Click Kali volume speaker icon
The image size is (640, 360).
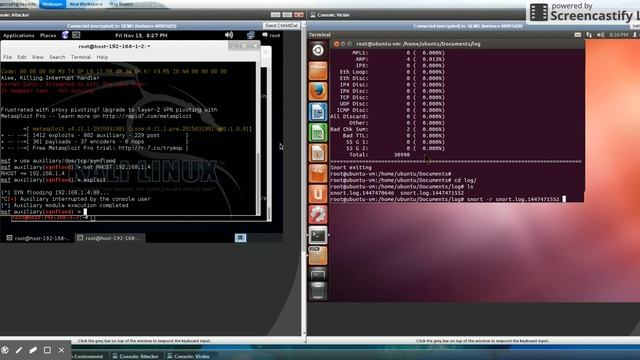229,35
